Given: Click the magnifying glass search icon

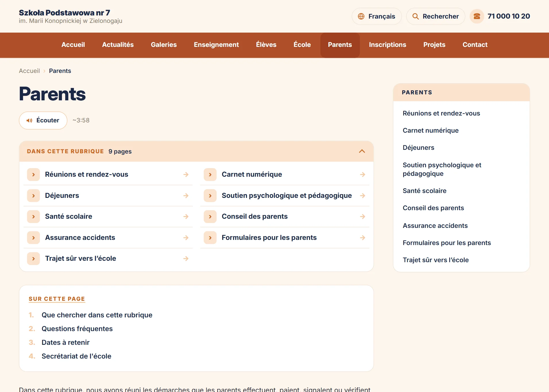Looking at the screenshot, I should point(415,16).
